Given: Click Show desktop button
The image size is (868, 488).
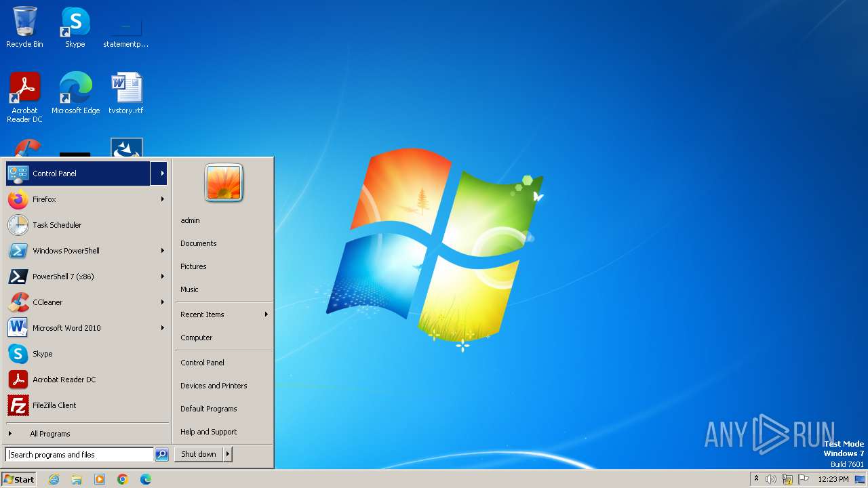Looking at the screenshot, I should pyautogui.click(x=860, y=479).
